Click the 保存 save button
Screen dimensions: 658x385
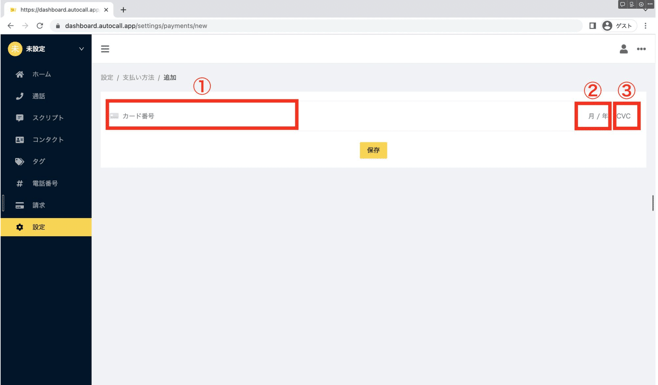click(373, 150)
